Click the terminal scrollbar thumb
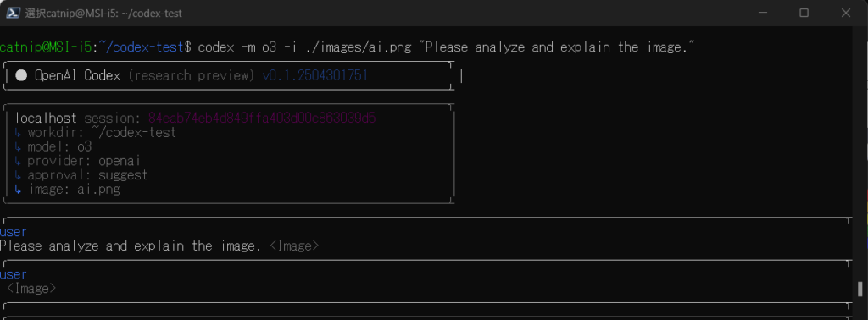 [860, 289]
